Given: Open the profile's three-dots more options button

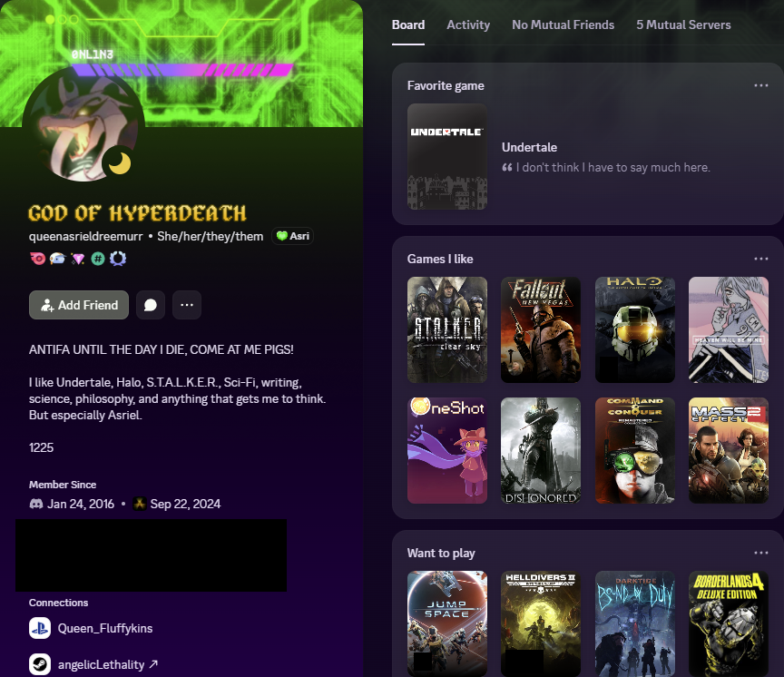Looking at the screenshot, I should [186, 305].
